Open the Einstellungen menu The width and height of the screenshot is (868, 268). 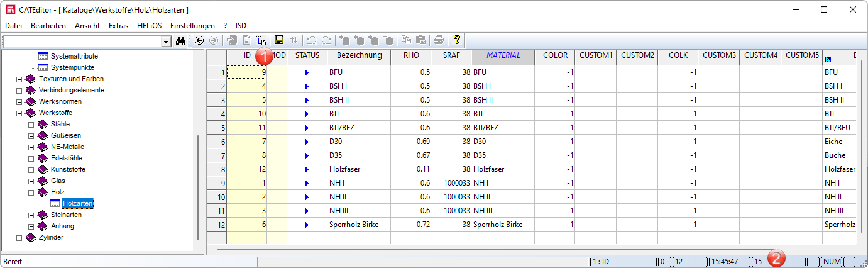(192, 26)
